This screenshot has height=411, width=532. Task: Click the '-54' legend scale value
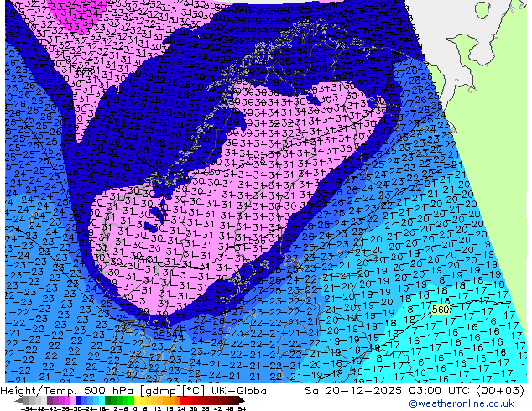pyautogui.click(x=26, y=409)
